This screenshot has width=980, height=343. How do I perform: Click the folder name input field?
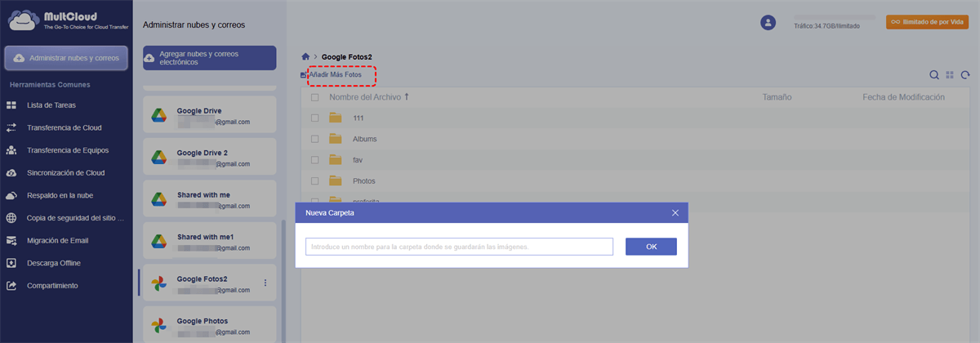click(x=460, y=247)
